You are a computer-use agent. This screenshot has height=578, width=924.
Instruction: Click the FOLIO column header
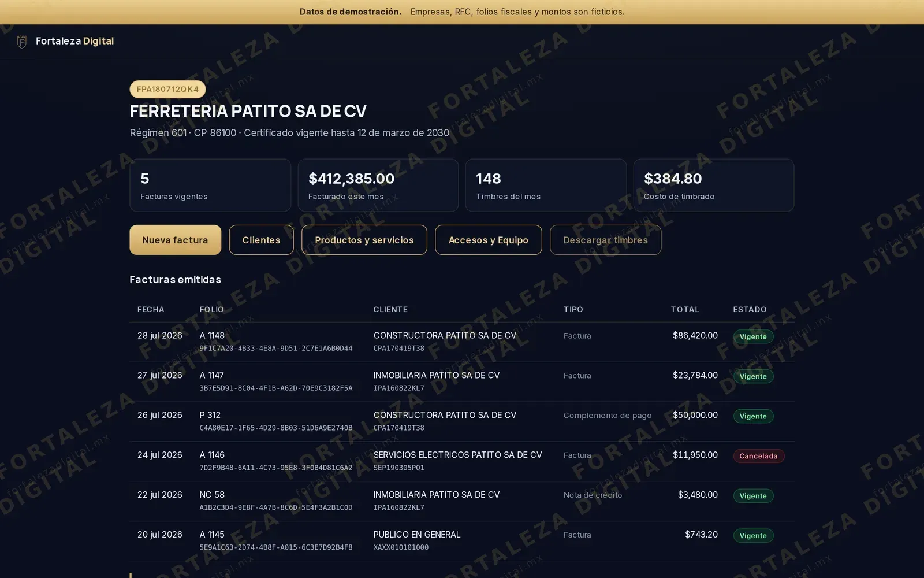pyautogui.click(x=211, y=309)
